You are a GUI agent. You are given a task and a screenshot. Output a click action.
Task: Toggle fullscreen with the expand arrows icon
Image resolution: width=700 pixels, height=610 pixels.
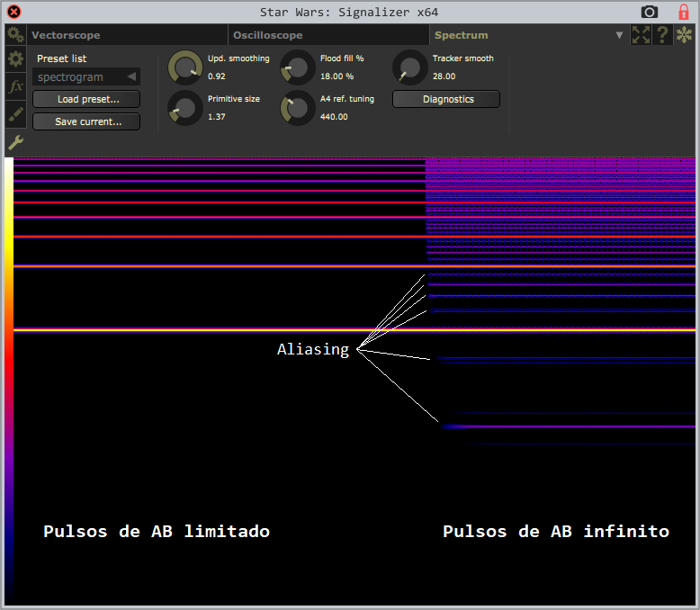641,34
